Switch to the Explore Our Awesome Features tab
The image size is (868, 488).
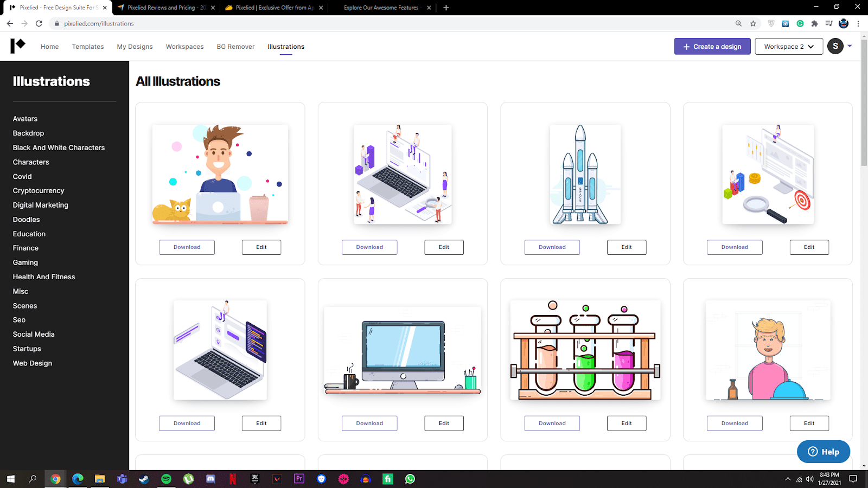point(383,8)
